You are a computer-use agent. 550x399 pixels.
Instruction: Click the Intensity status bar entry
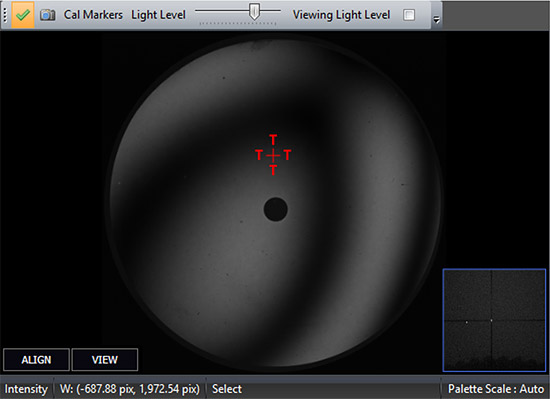(26, 389)
